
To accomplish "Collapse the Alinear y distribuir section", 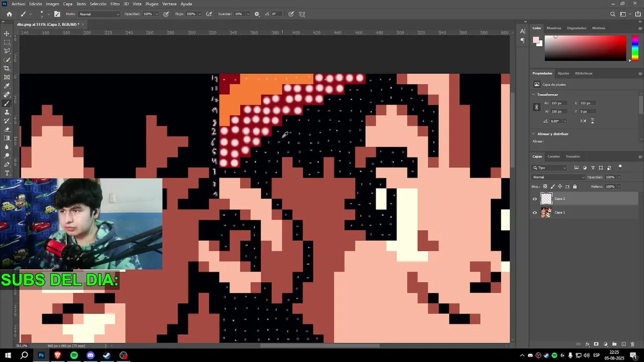I will [x=534, y=134].
